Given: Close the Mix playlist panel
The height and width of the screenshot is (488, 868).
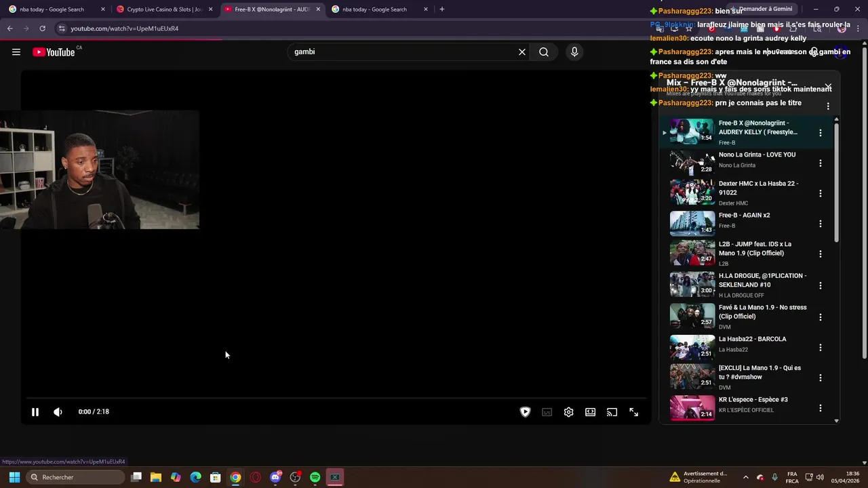Looking at the screenshot, I should click(x=828, y=87).
